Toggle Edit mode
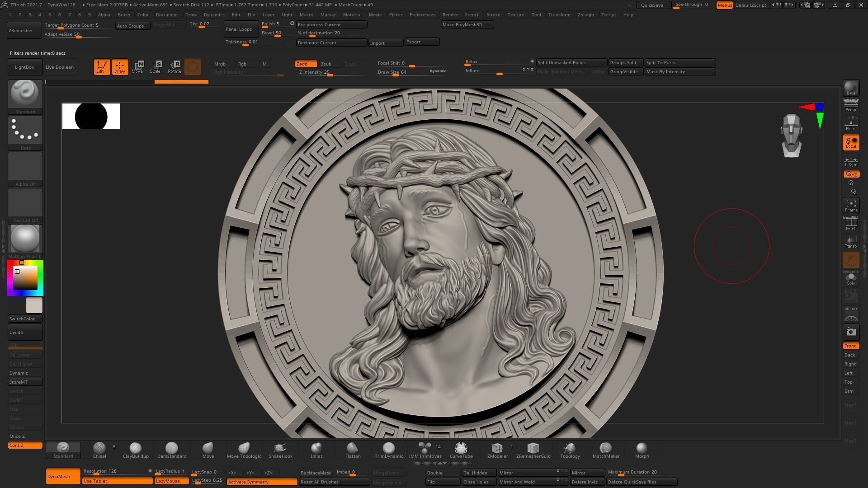 coord(102,67)
